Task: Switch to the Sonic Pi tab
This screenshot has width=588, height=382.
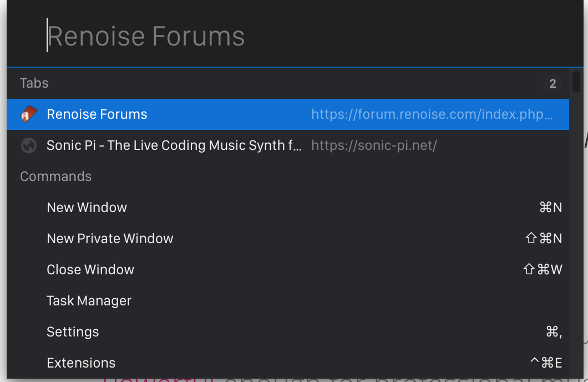Action: click(x=288, y=145)
